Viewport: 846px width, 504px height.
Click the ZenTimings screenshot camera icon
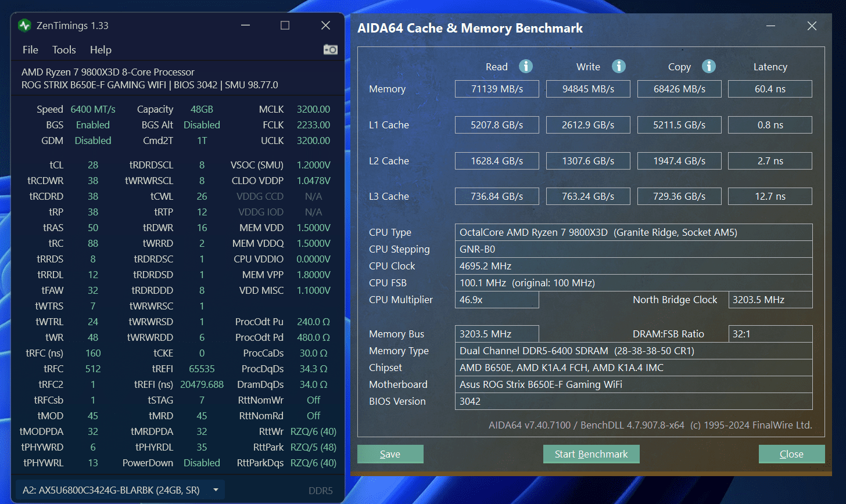pyautogui.click(x=331, y=49)
